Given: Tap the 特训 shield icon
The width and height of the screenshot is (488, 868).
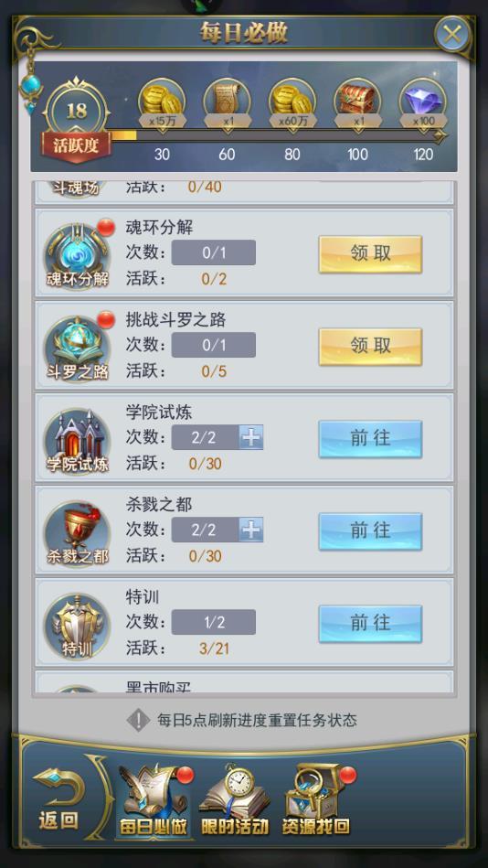Looking at the screenshot, I should [77, 626].
